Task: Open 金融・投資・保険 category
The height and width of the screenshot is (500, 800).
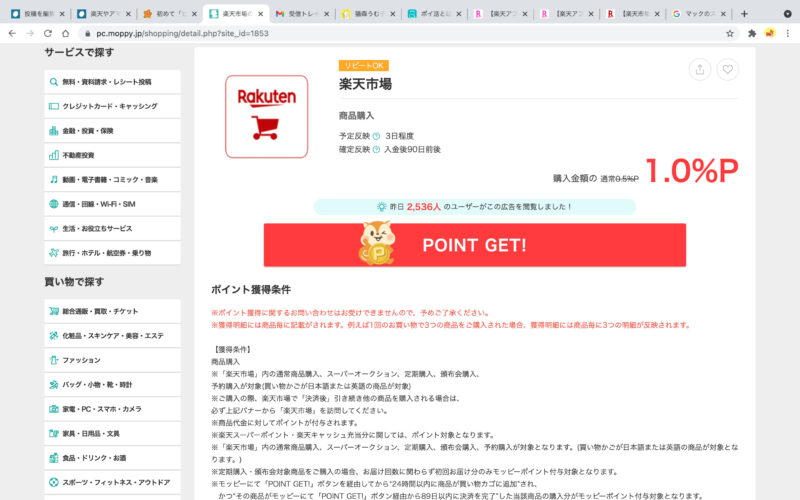Action: [x=112, y=131]
